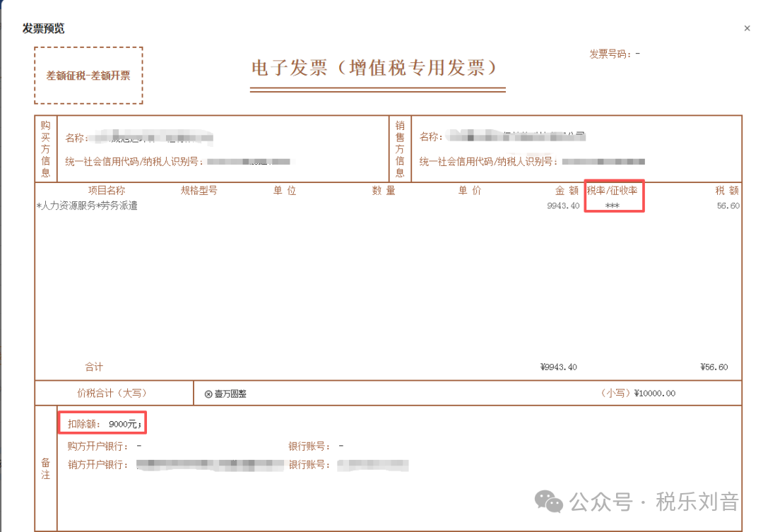763x532 pixels.
Task: Click the 合计 label
Action: click(94, 367)
